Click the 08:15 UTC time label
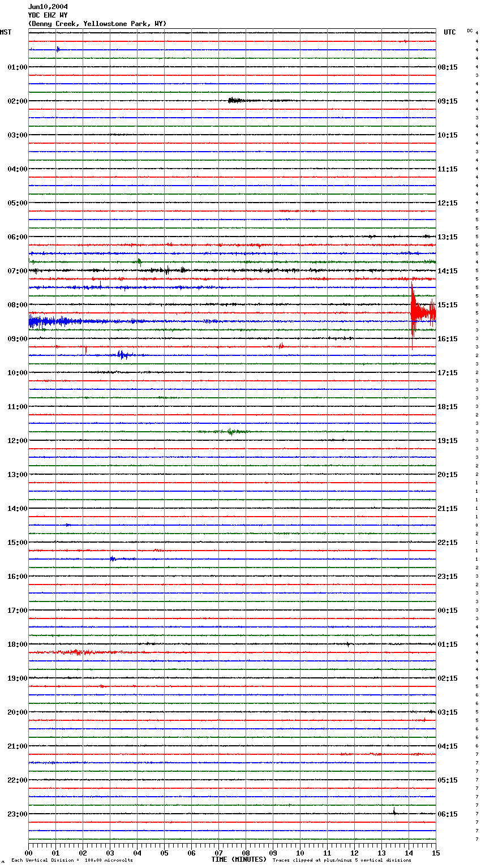The height and width of the screenshot is (868, 481). [x=448, y=67]
